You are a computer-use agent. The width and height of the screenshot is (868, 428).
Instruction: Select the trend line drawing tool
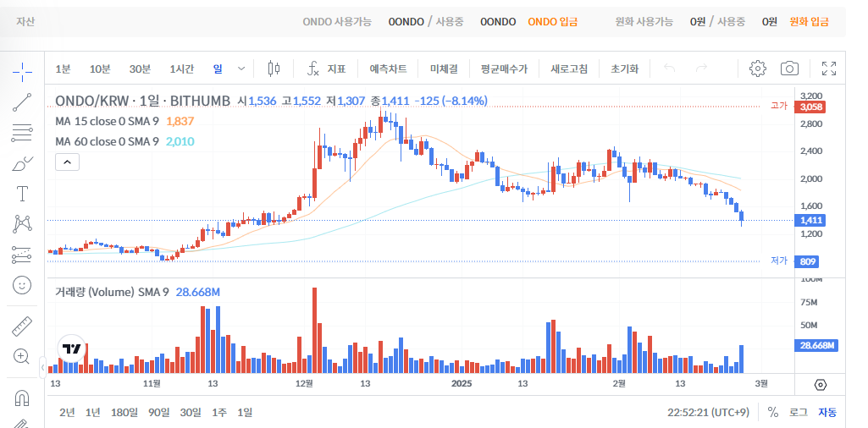[x=22, y=102]
